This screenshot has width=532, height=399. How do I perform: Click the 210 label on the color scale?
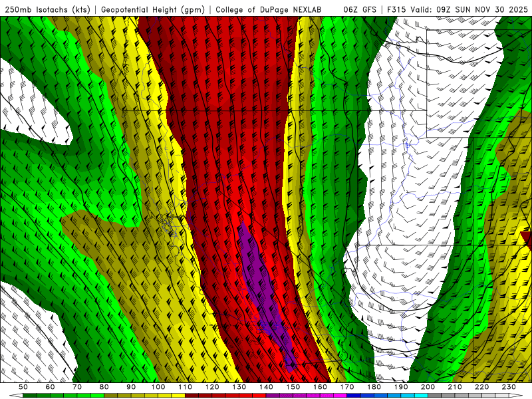(x=455, y=387)
